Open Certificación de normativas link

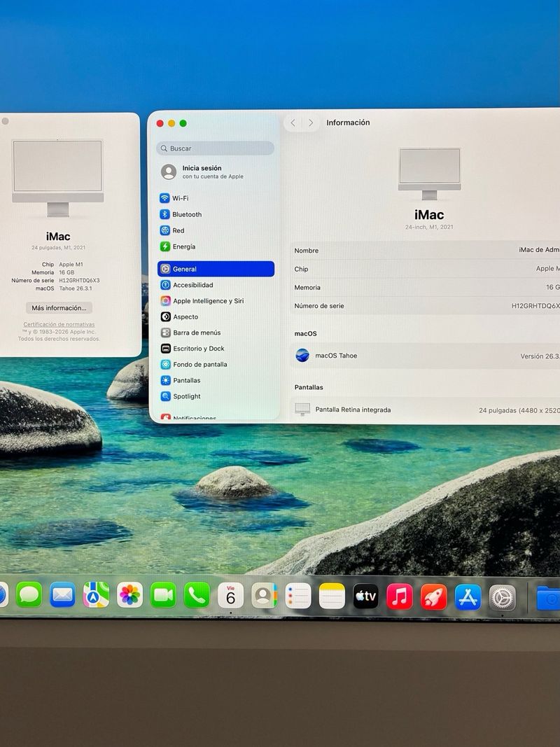[x=59, y=324]
